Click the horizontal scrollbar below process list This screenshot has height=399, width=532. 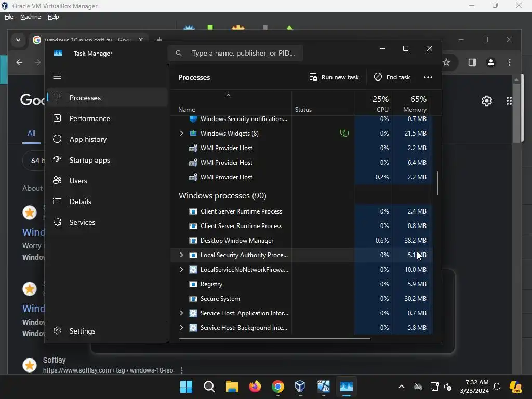(x=274, y=338)
